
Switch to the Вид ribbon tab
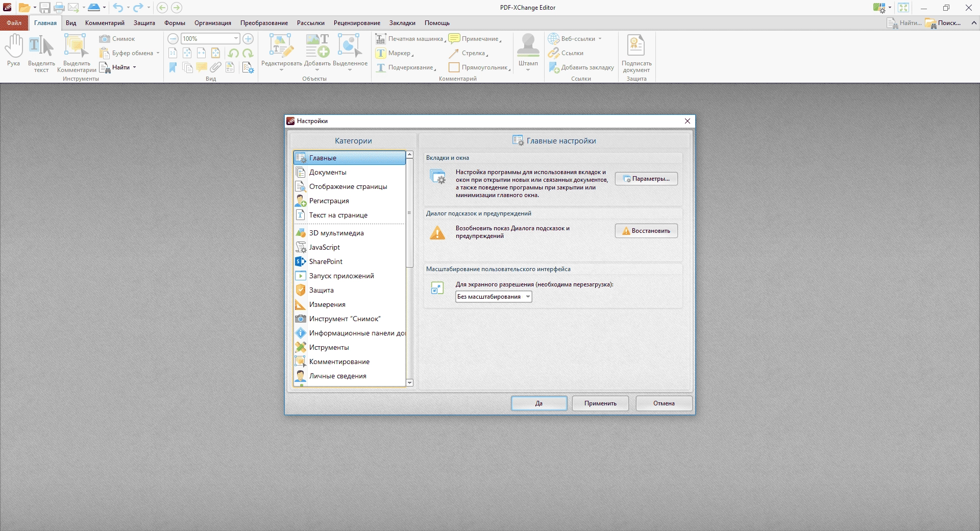pyautogui.click(x=71, y=23)
